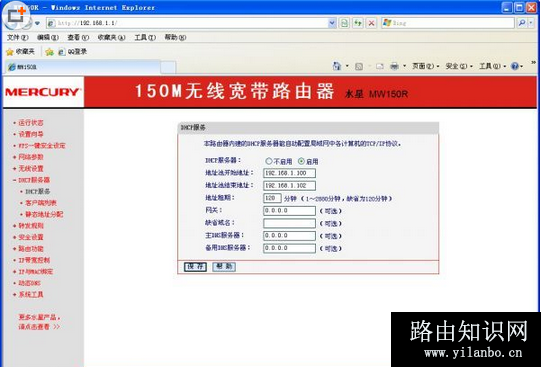Click the empty 缺省域名 input field
Viewport: 541px width, 367px height.
[x=289, y=223]
